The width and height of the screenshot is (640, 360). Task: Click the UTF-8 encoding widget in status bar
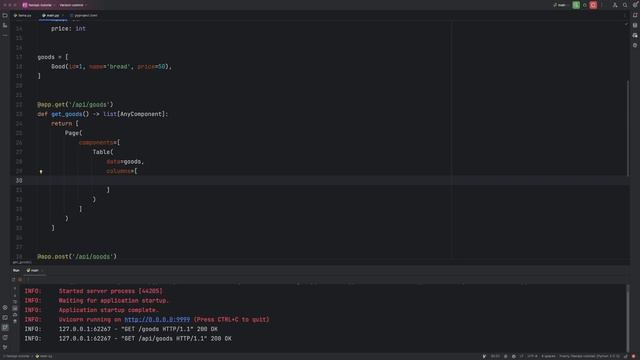pyautogui.click(x=533, y=356)
